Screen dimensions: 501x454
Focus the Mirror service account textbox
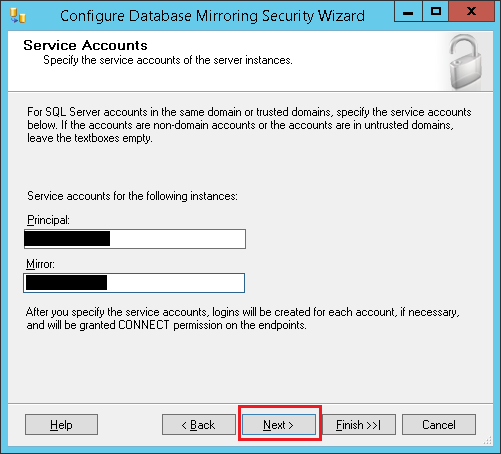coord(134,283)
